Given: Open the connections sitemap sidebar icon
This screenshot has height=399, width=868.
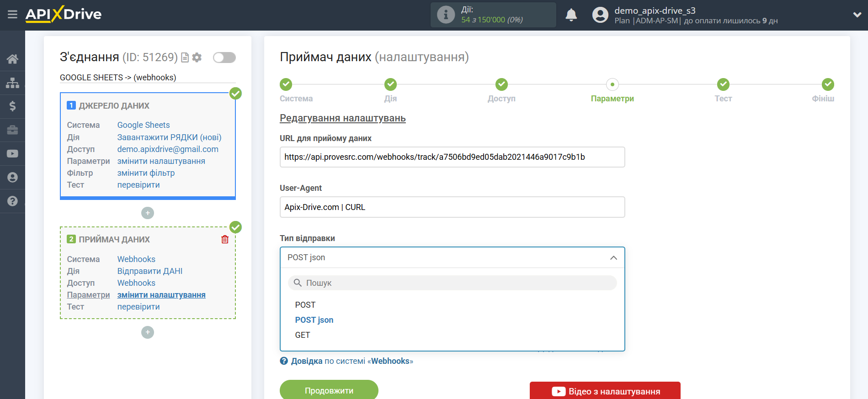Looking at the screenshot, I should 12,83.
